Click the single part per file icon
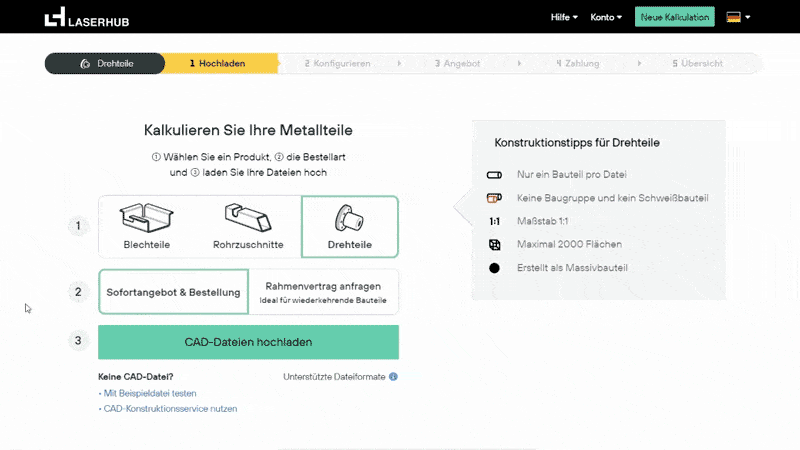The height and width of the screenshot is (450, 800). coord(494,175)
